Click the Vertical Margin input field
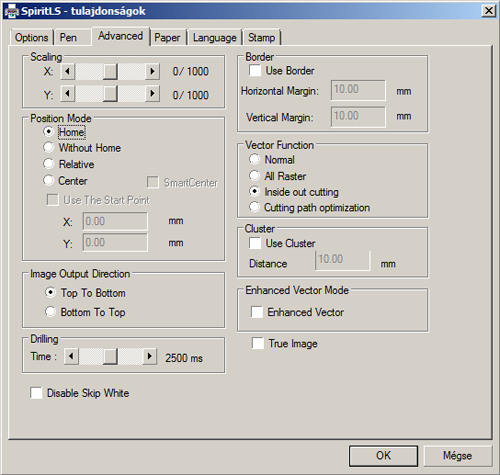500x475 pixels. click(x=358, y=117)
